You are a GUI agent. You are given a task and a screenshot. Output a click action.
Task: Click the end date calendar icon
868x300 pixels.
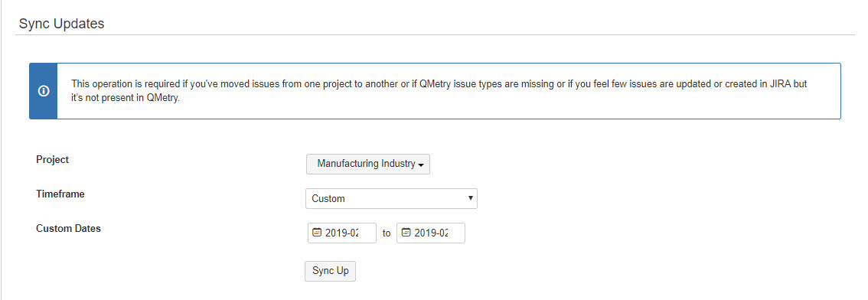pyautogui.click(x=406, y=233)
